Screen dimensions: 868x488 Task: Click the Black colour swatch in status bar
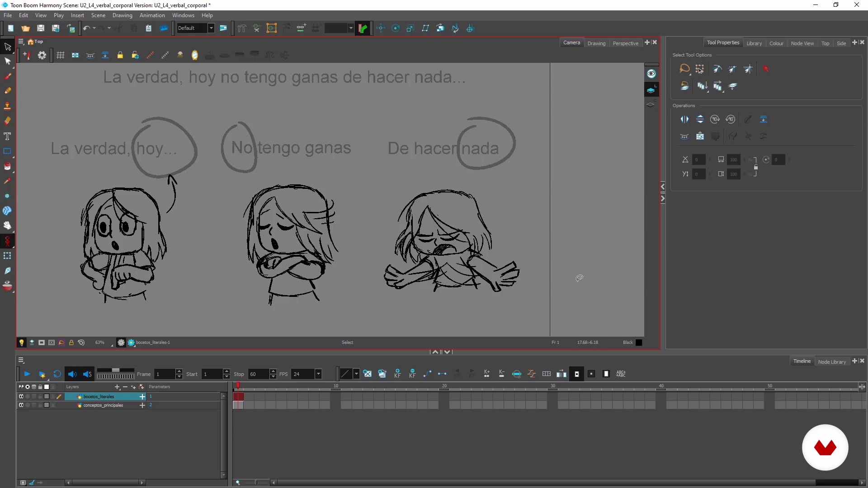639,343
